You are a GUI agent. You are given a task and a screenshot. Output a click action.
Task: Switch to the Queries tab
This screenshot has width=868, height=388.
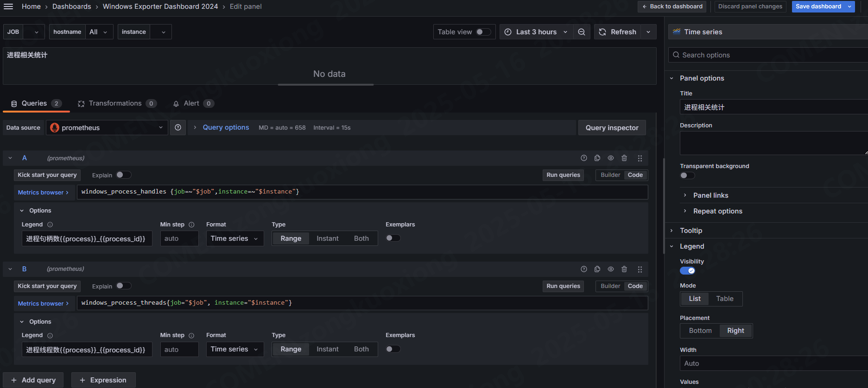36,103
